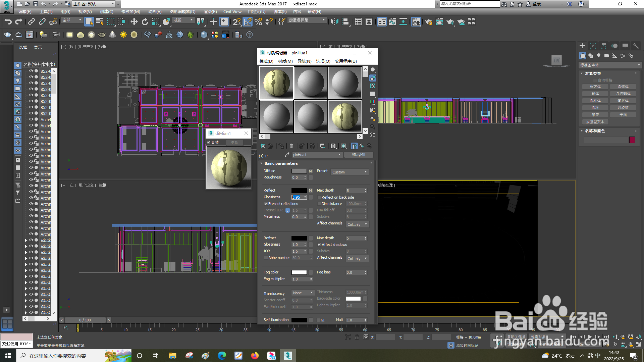Enable Reflect on back side
This screenshot has height=363, width=644.
click(319, 197)
